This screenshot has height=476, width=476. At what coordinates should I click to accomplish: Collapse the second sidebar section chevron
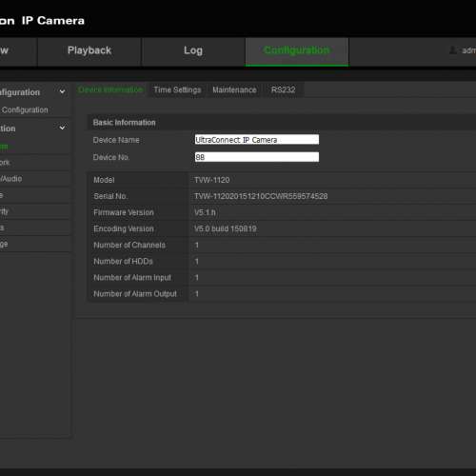[62, 128]
